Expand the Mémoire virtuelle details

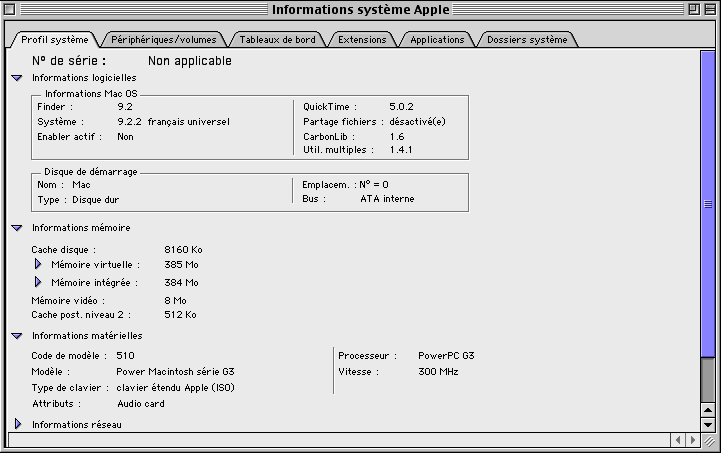pos(38,264)
